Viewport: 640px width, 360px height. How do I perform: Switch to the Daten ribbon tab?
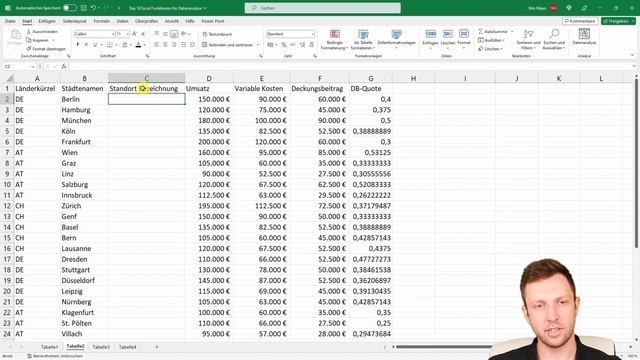coord(122,21)
